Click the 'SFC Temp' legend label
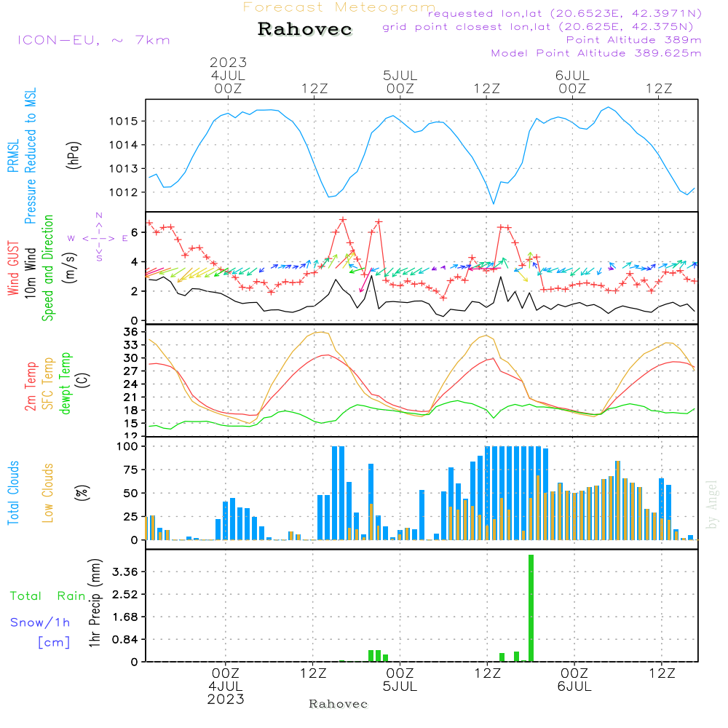The height and width of the screenshot is (728, 728). tap(47, 384)
